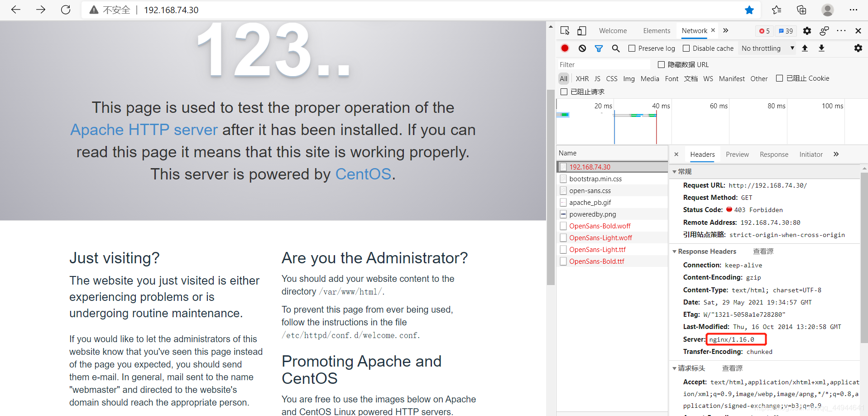This screenshot has height=416, width=868.
Task: Clear the network log
Action: tap(582, 48)
